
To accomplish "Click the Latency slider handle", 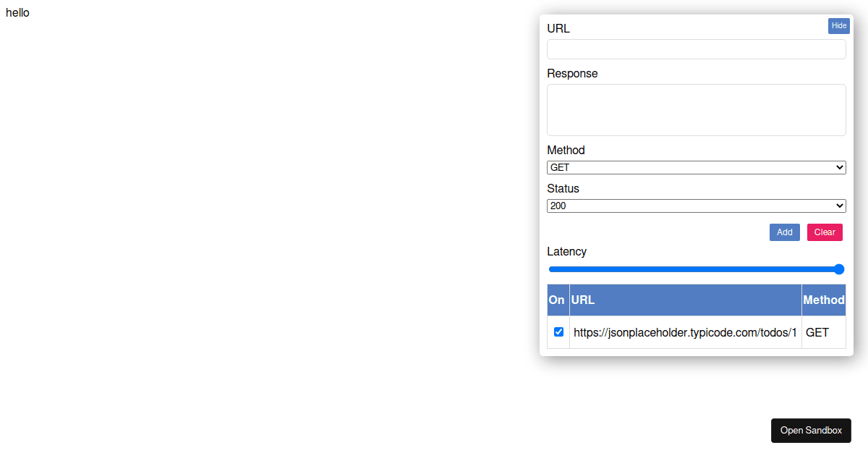I will coord(839,269).
